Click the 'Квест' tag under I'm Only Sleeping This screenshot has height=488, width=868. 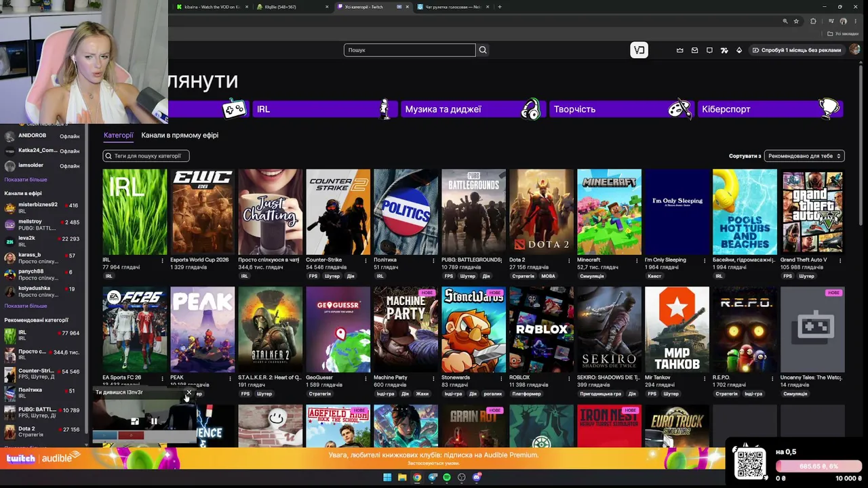click(x=654, y=277)
